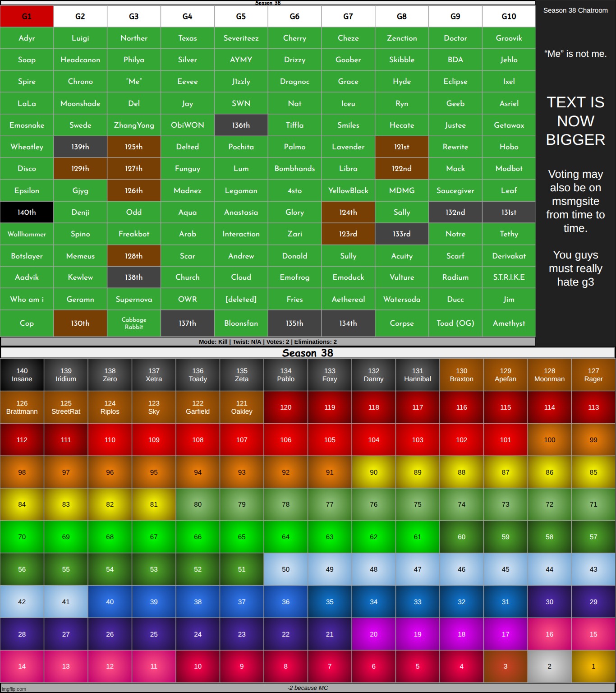Select the Cabbage Rabbit cell
The image size is (616, 693).
134,323
